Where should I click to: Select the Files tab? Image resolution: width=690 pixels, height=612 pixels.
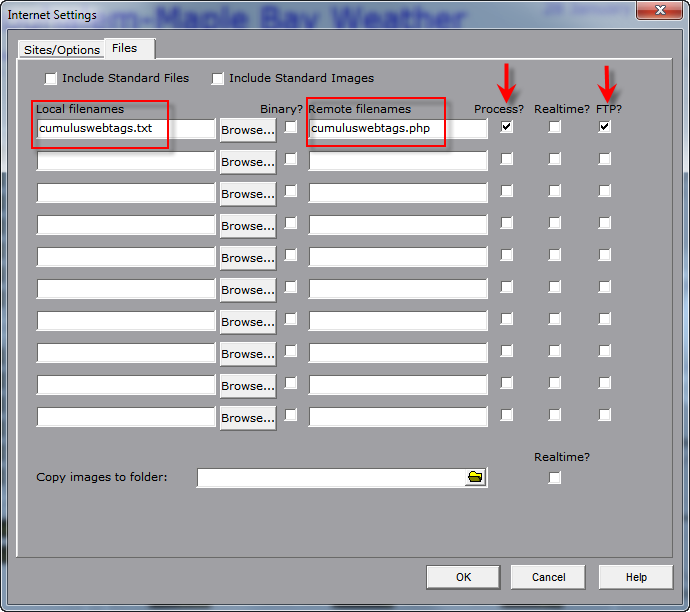point(125,48)
